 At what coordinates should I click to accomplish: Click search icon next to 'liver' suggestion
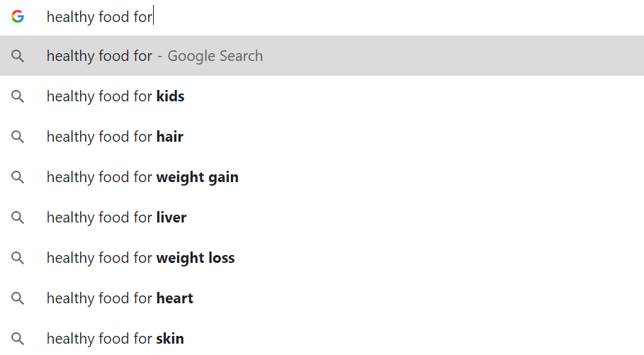pyautogui.click(x=18, y=218)
